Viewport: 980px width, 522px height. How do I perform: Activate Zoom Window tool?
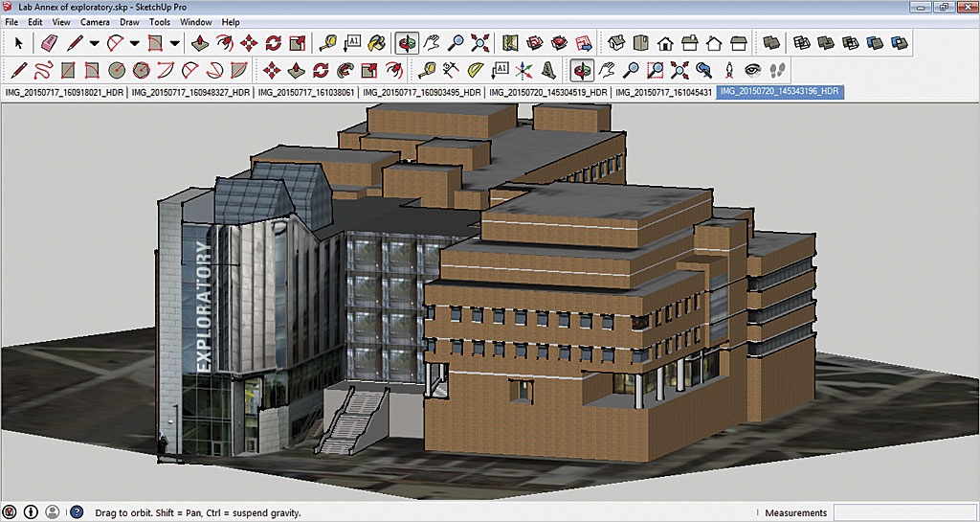coord(655,70)
